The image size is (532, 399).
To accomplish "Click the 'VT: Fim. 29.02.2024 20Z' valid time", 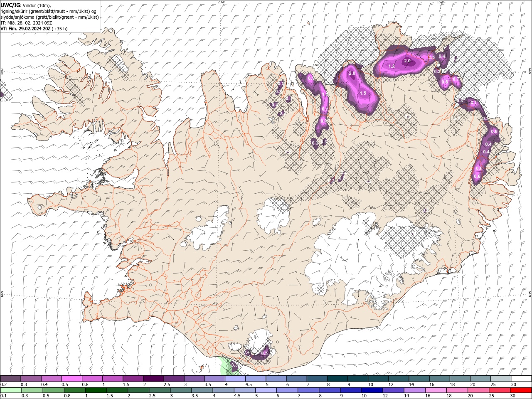I will [26, 29].
